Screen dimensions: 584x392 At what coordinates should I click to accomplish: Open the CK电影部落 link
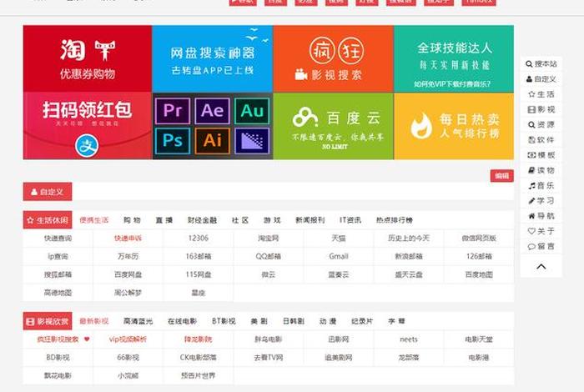199,358
